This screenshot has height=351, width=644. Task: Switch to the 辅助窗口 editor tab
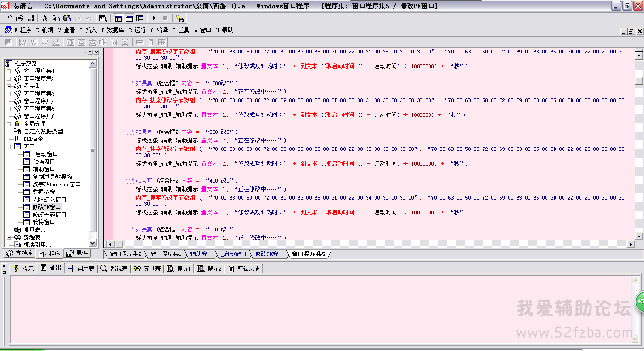(201, 254)
